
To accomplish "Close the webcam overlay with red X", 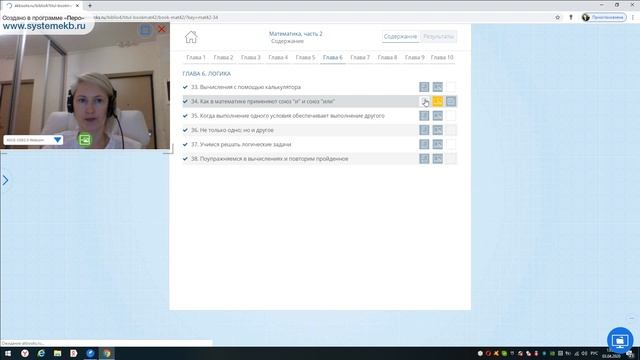I will [x=162, y=29].
